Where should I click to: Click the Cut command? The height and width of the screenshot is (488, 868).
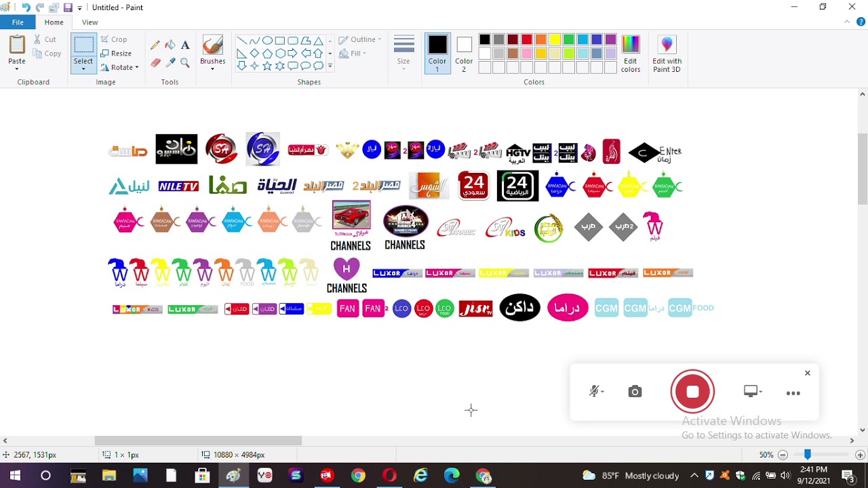[x=45, y=39]
